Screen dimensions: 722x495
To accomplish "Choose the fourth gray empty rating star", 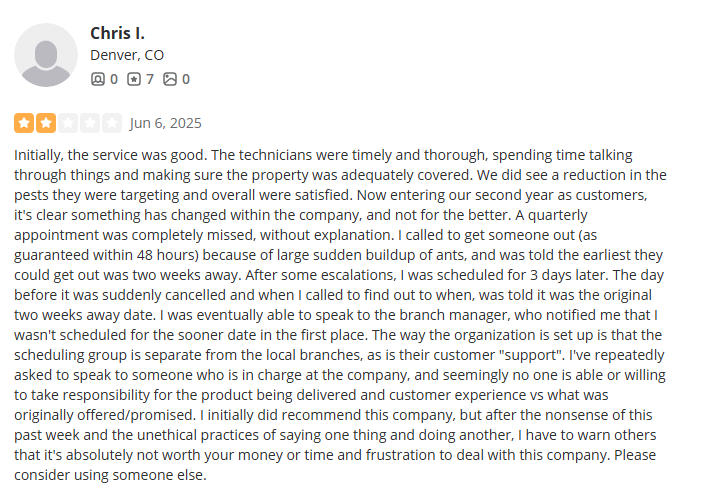I will 90,123.
